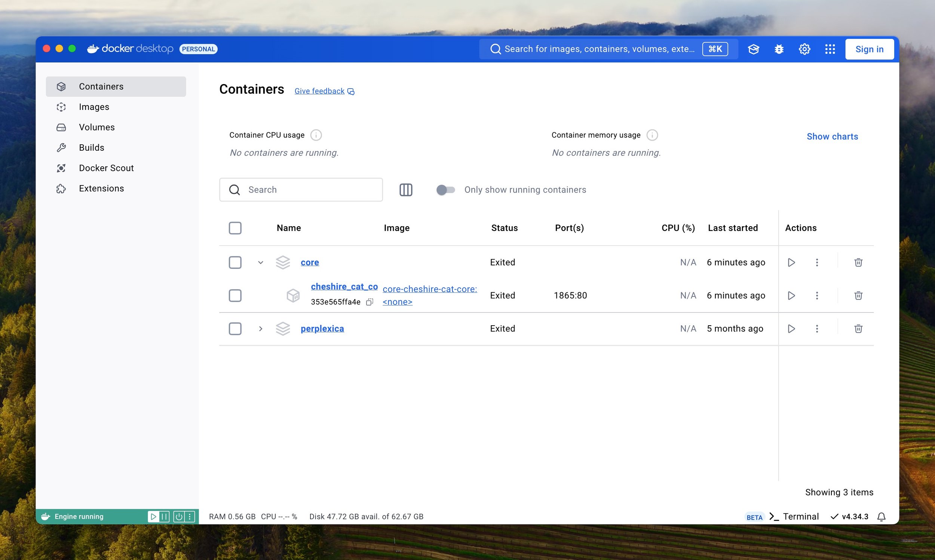Check the cheshire_cat_core row checkbox
The height and width of the screenshot is (560, 935).
(235, 295)
